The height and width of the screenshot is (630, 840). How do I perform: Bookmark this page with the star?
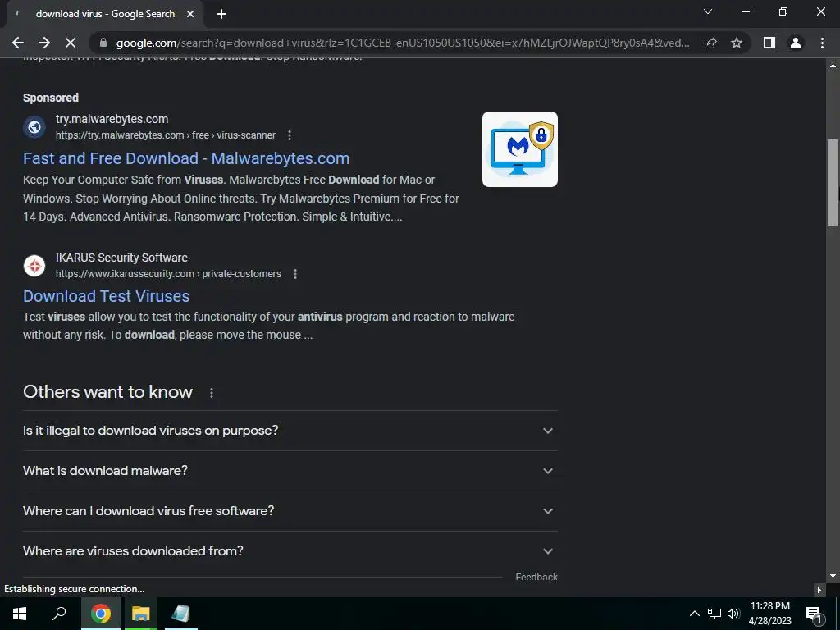737,43
